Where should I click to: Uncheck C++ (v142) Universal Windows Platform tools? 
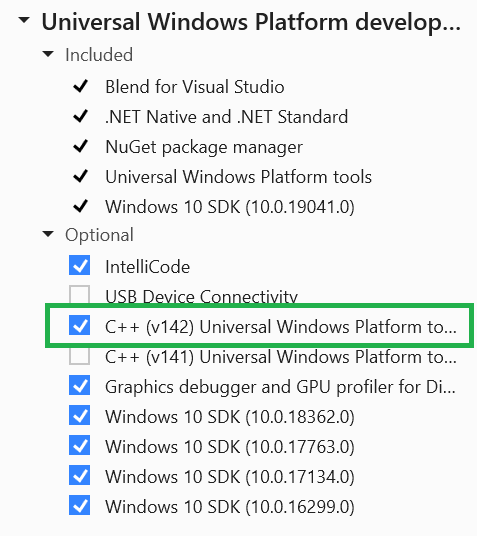click(79, 325)
